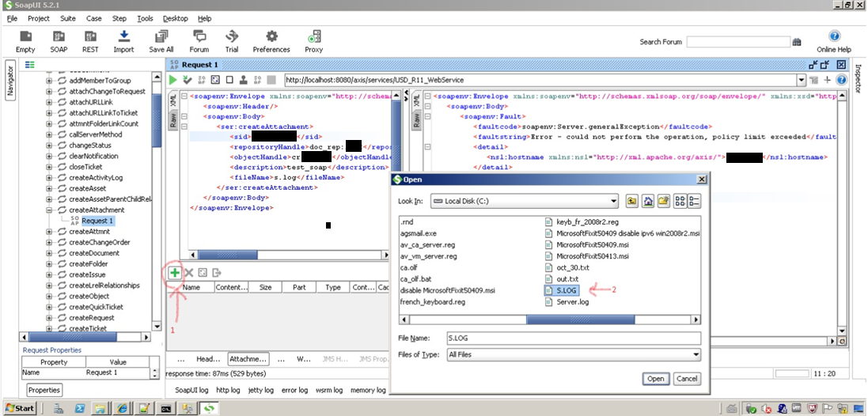Open the Files of Type dropdown

[x=696, y=355]
